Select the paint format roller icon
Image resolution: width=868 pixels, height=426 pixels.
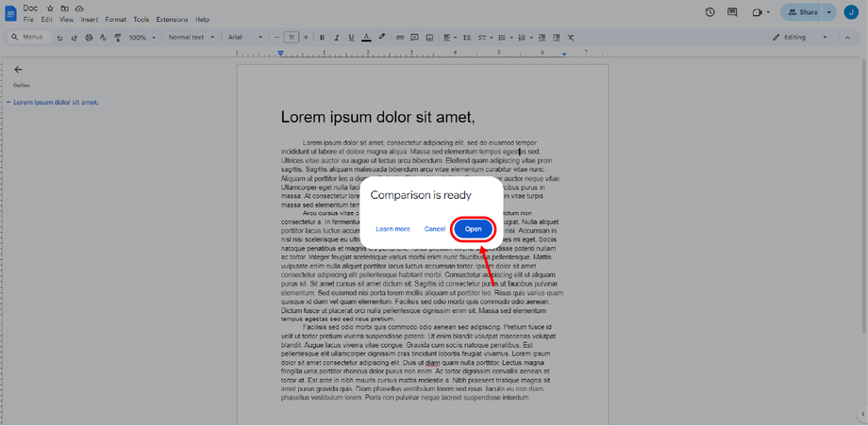[117, 38]
